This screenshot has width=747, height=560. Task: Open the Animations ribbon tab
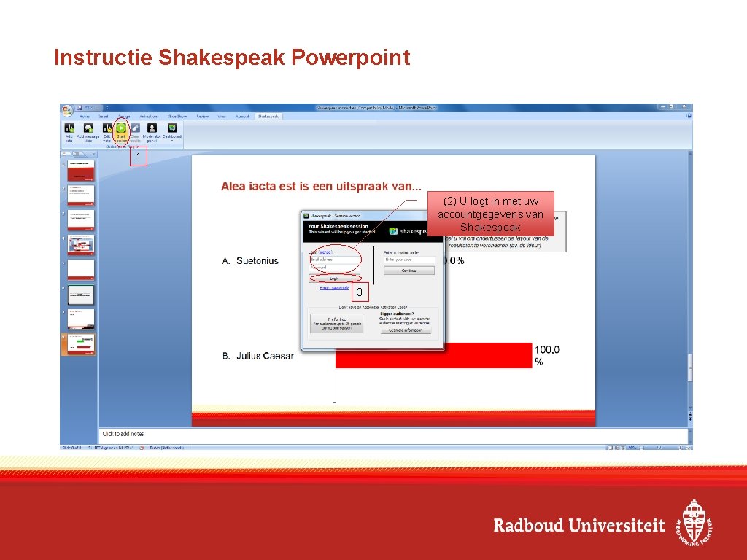[149, 116]
